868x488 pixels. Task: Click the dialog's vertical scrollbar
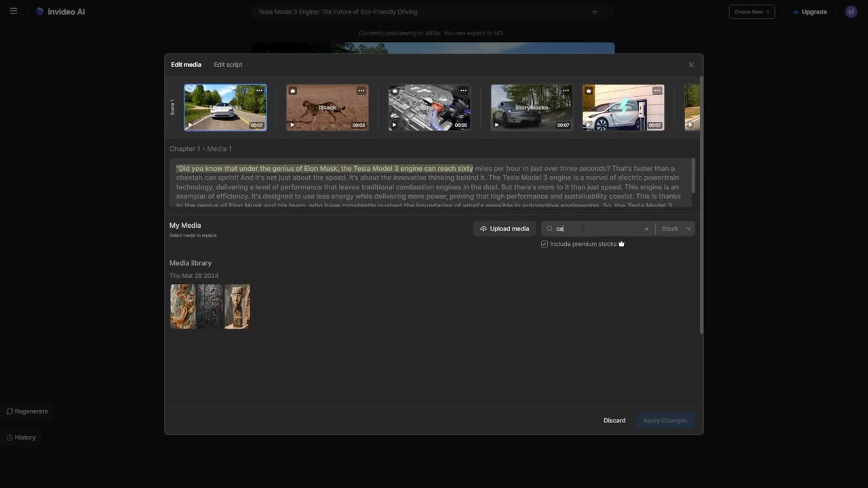tap(701, 205)
